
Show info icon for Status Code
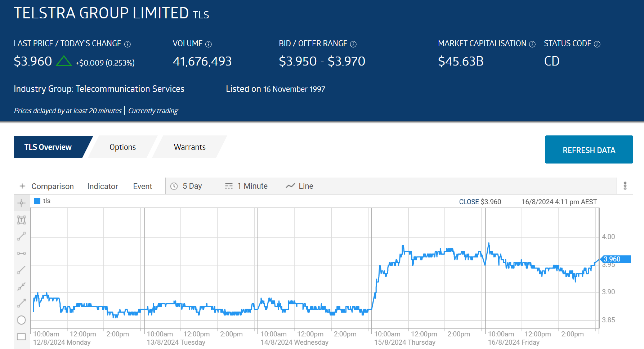597,44
